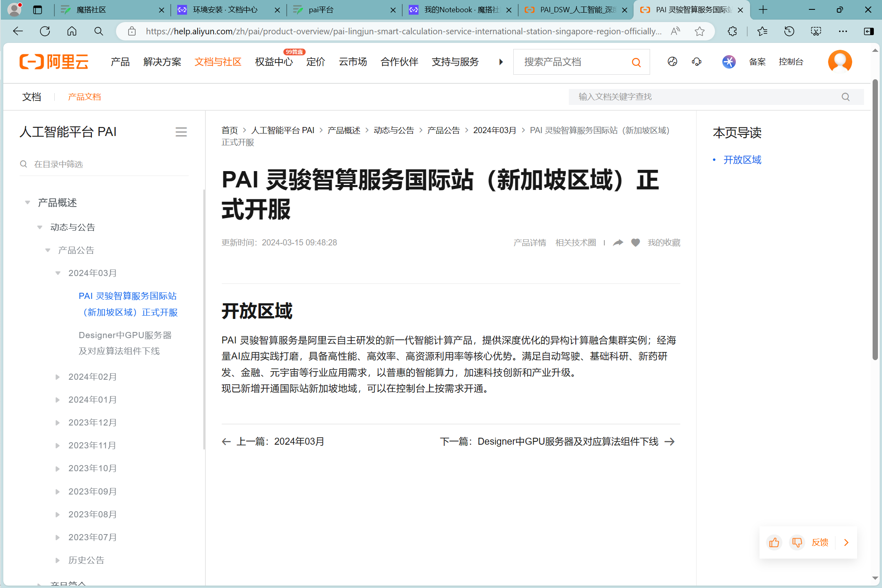Click the browser search magnifier icon
The image size is (882, 588).
point(98,31)
